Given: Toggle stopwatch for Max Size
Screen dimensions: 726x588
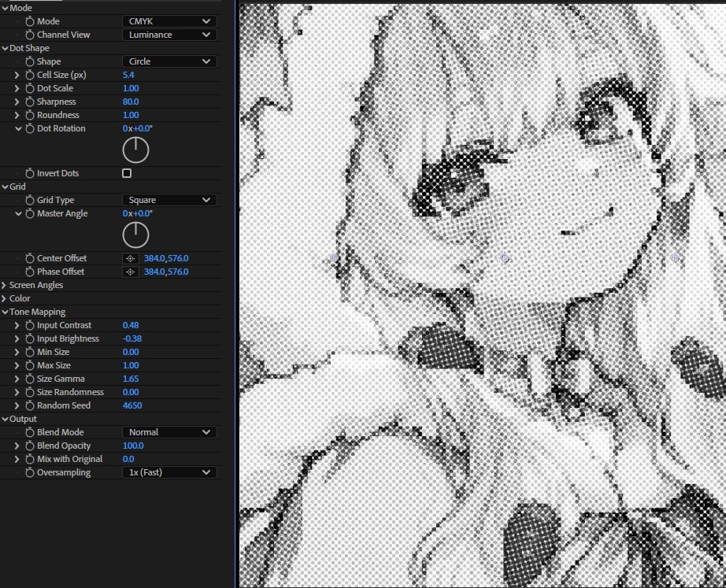Looking at the screenshot, I should tap(30, 366).
